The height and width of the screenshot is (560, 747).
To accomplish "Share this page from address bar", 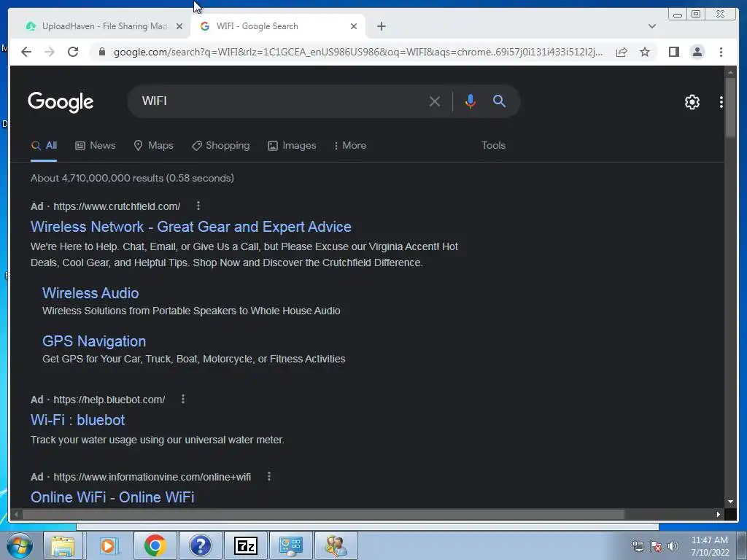I will pos(622,52).
